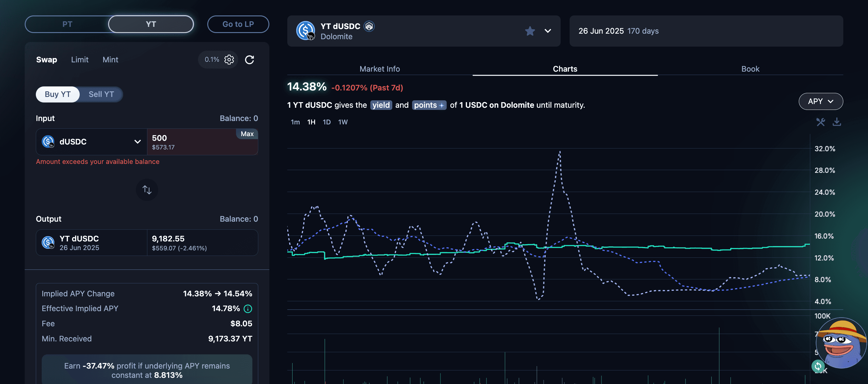
Task: Open chart tools wrench icon
Action: coord(820,122)
